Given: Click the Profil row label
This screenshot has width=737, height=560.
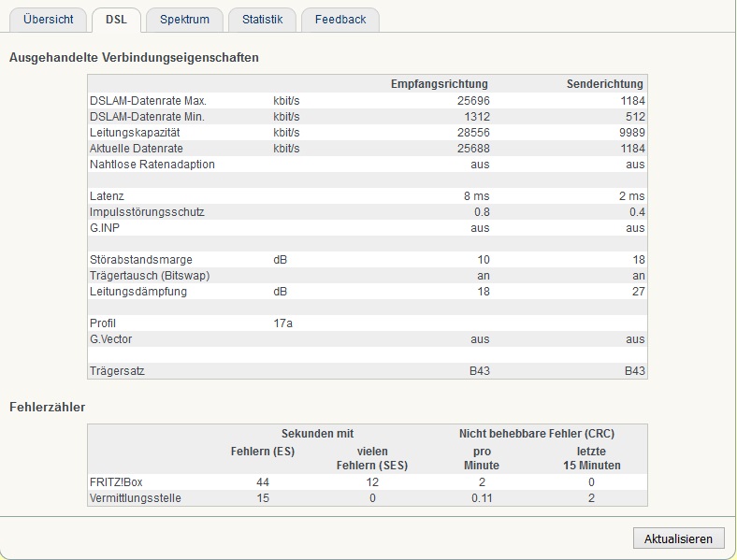Looking at the screenshot, I should click(x=103, y=323).
